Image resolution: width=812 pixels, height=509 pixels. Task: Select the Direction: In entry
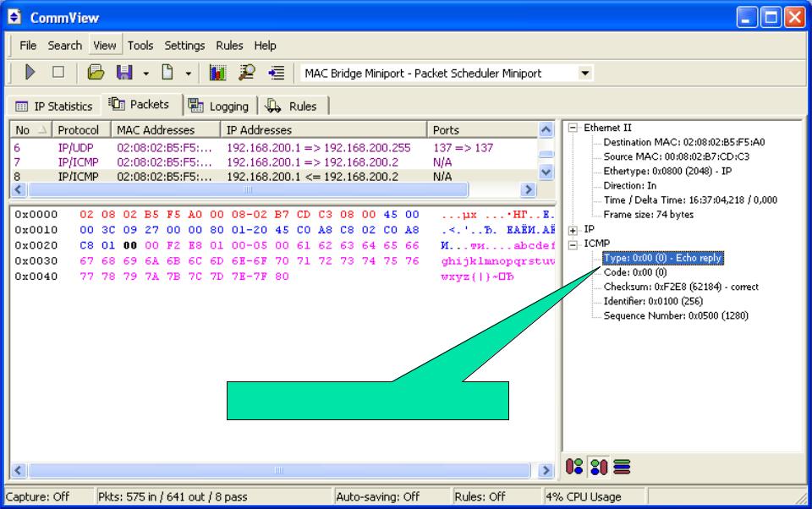[x=629, y=185]
